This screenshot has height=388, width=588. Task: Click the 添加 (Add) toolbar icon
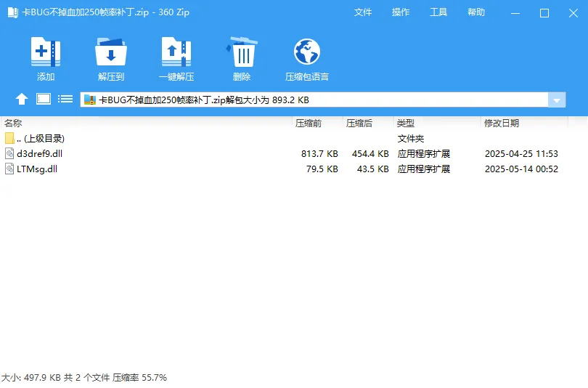(x=46, y=53)
